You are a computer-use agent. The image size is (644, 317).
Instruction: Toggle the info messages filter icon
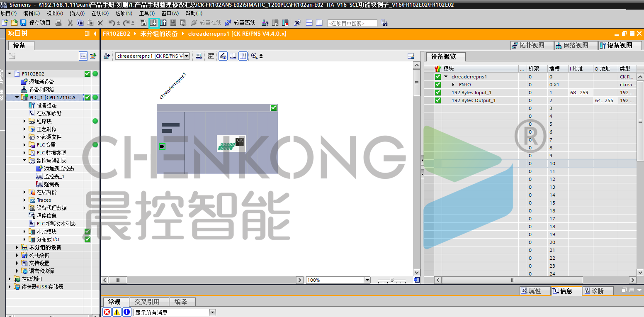(x=127, y=312)
